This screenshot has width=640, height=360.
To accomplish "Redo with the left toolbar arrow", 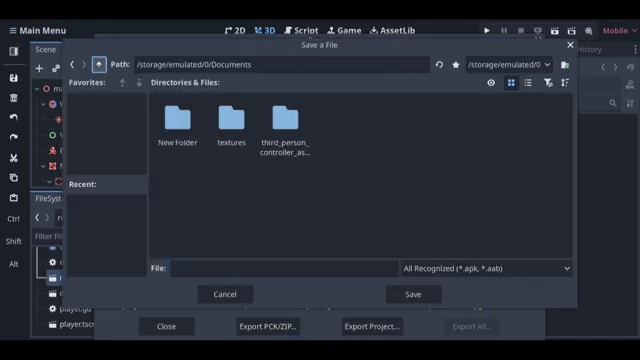I will [x=13, y=137].
